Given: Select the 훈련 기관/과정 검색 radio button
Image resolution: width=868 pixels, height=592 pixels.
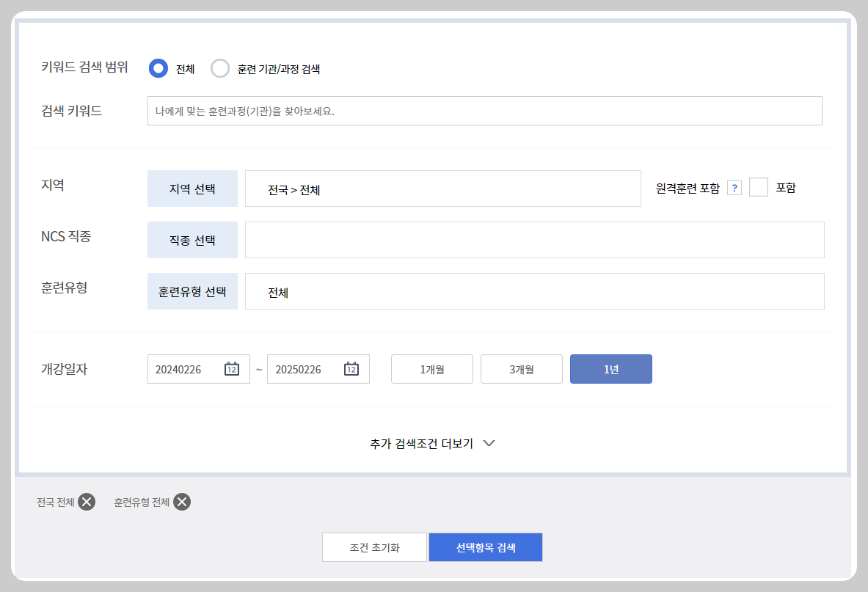Looking at the screenshot, I should 220,68.
